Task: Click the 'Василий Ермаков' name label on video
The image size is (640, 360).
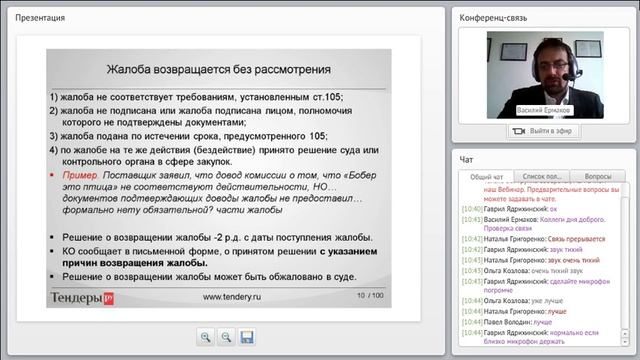Action: pos(543,110)
